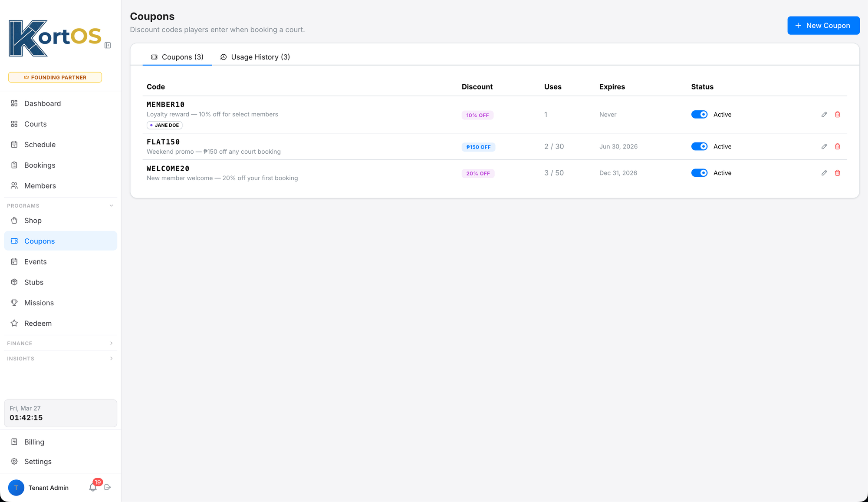This screenshot has width=868, height=502.
Task: Turn off the FLAT150 Active toggle
Action: (699, 147)
